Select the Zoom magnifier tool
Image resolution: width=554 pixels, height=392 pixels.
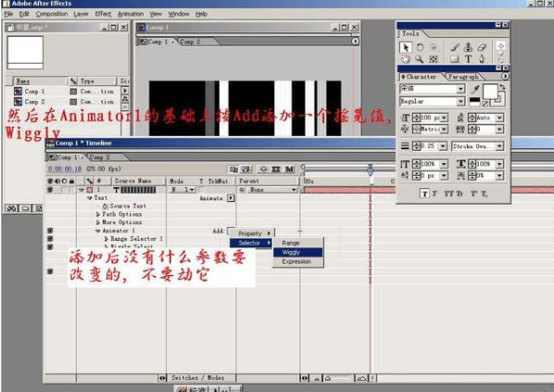(420, 59)
